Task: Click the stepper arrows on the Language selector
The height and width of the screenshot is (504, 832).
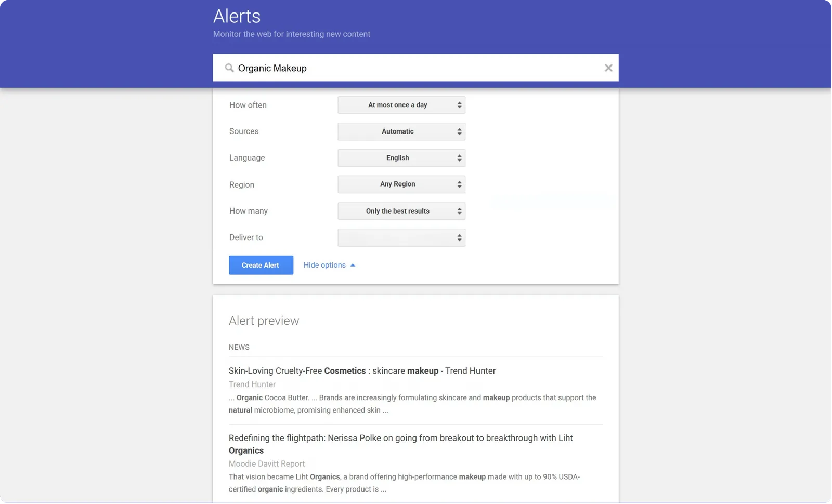Action: pyautogui.click(x=459, y=158)
